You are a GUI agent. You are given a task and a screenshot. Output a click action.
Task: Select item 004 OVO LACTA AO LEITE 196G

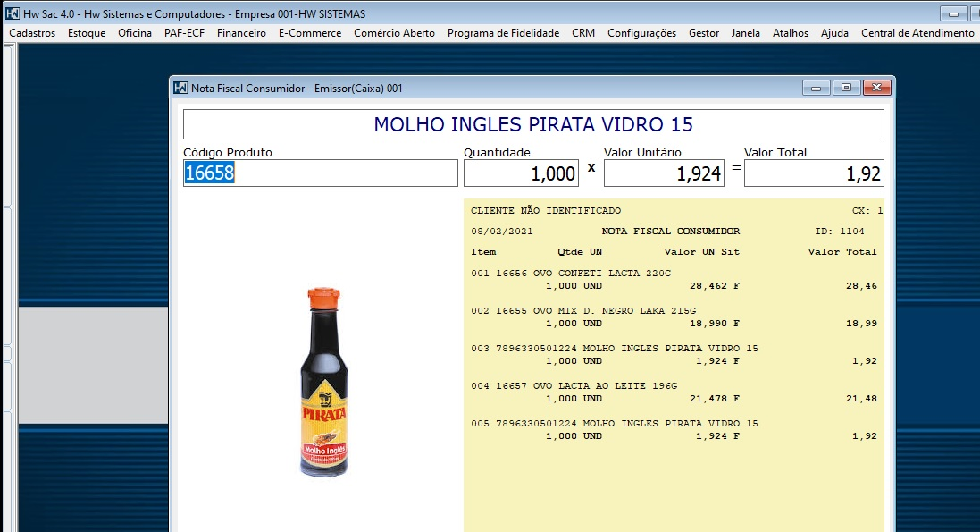[574, 386]
